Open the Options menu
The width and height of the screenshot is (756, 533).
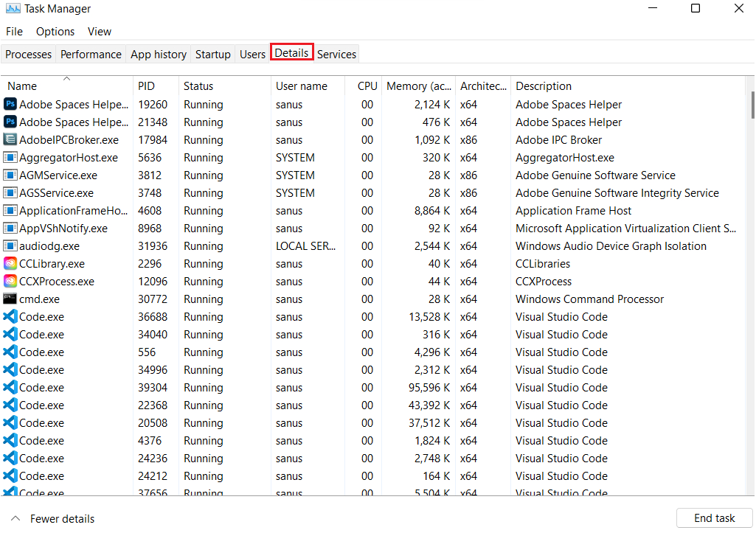(55, 31)
